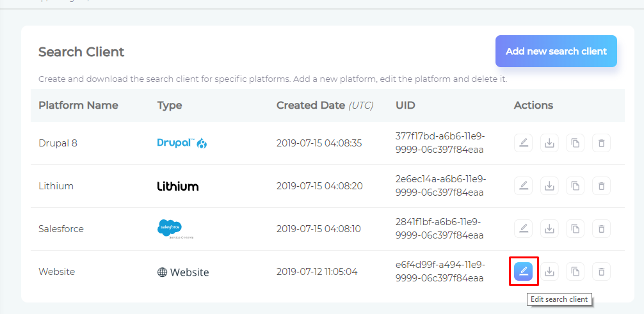Edit the Lithium search client

tap(524, 186)
